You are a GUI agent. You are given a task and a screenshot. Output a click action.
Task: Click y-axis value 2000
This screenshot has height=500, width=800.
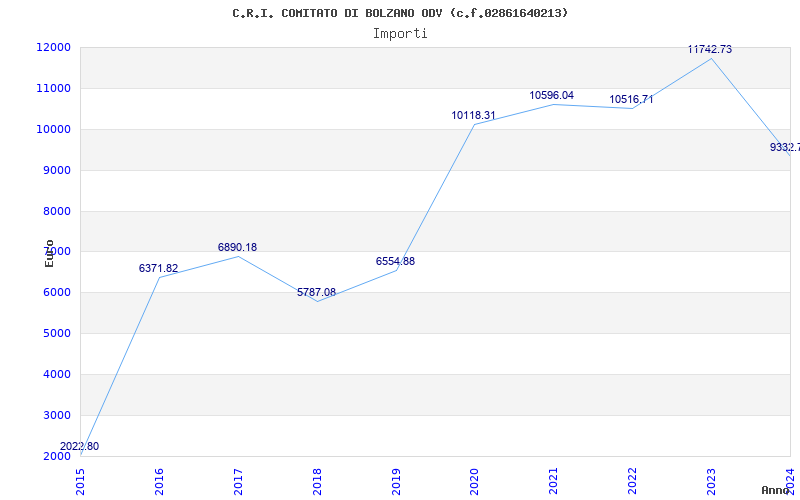(56, 456)
